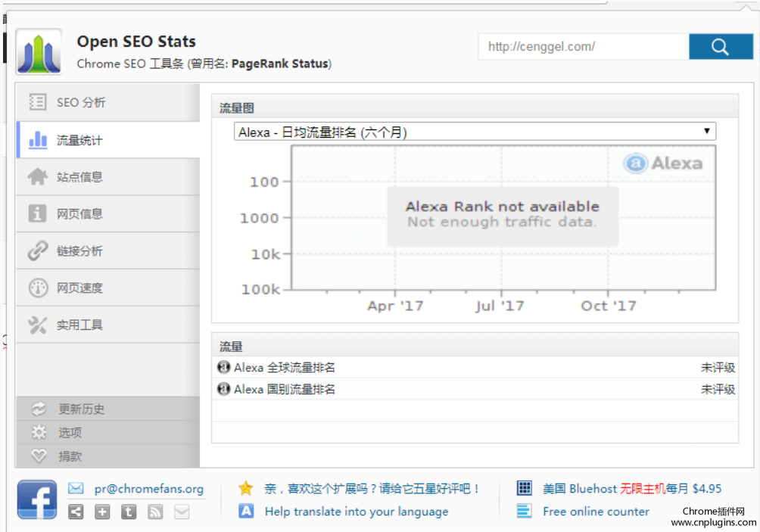Expand the Alexa 日均流量排名 dropdown
The height and width of the screenshot is (532, 760).
[x=475, y=132]
